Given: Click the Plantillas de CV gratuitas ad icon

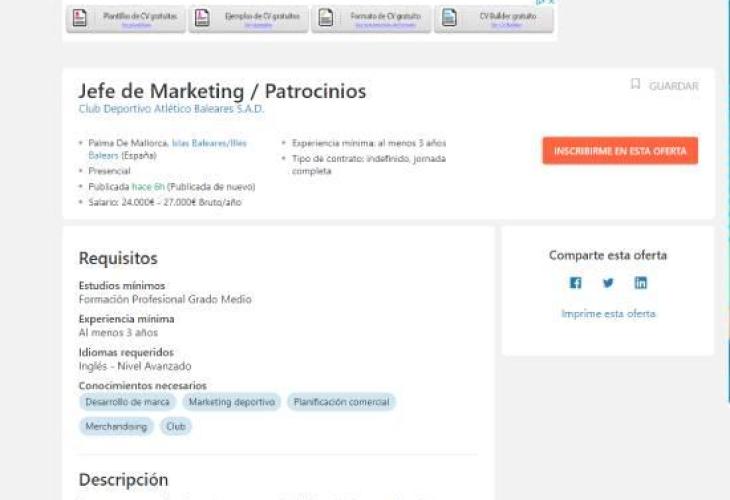Looking at the screenshot, I should (79, 18).
